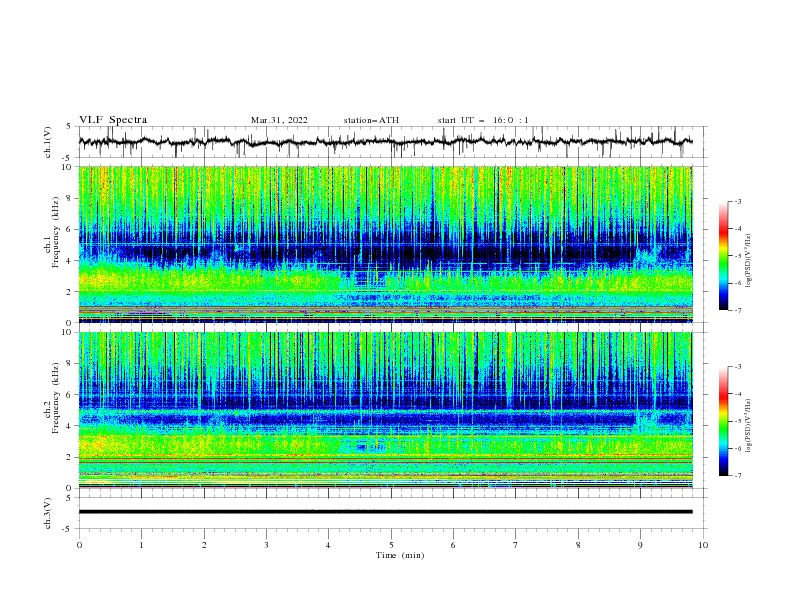Click the "-3" tick on ch.1 colorbar
This screenshot has width=792, height=612.
[738, 201]
